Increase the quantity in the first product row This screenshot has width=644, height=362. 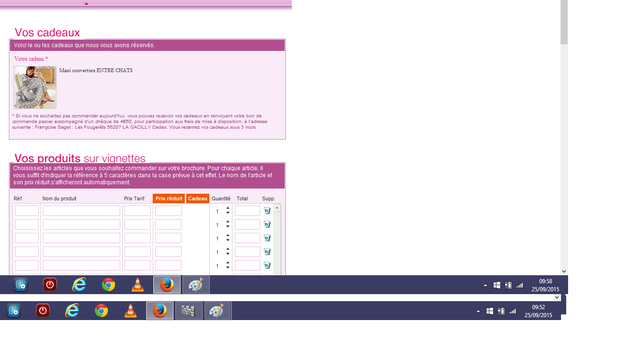tap(228, 208)
